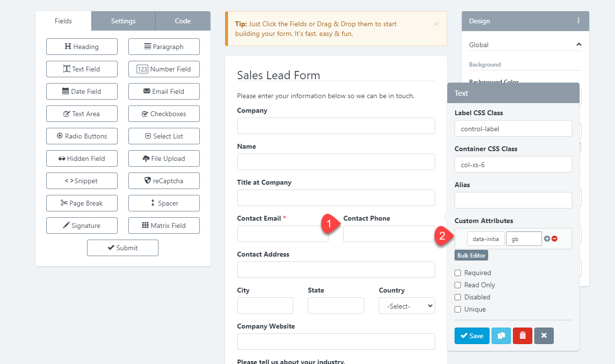This screenshot has height=364, width=615.
Task: Check the Unique option
Action: pos(457,309)
